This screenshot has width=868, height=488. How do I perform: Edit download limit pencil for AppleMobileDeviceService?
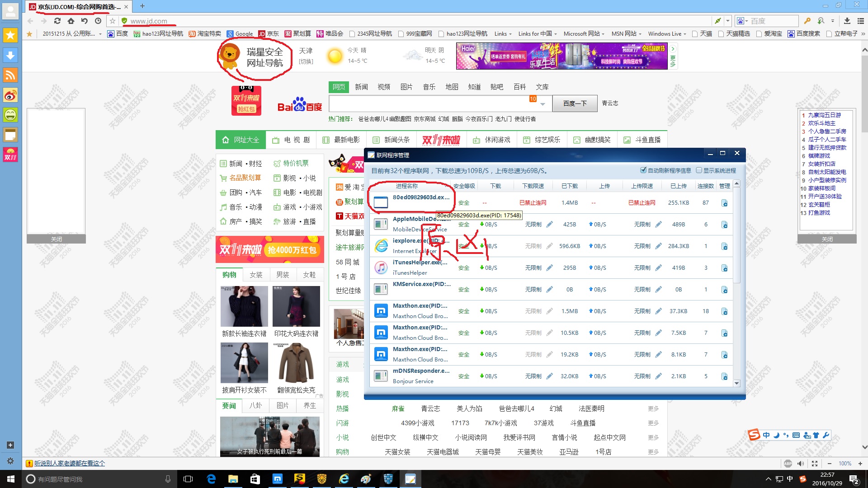tap(549, 224)
